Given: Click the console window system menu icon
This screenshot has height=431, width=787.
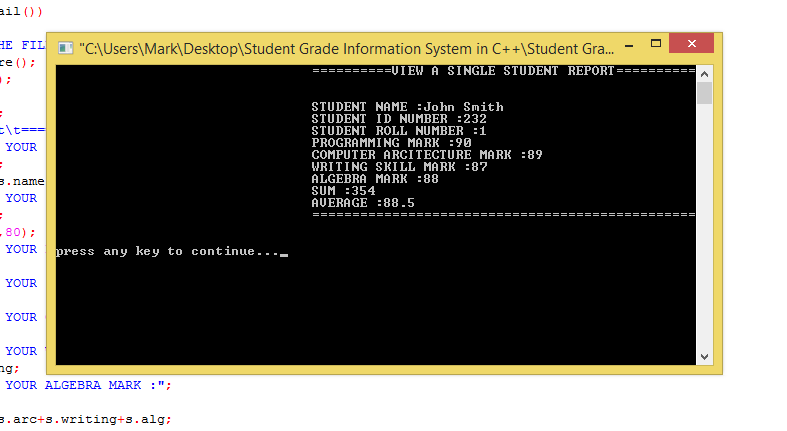Looking at the screenshot, I should click(x=66, y=47).
